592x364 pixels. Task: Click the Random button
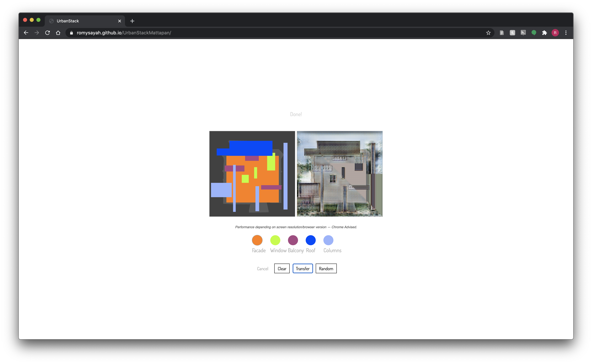[x=326, y=269]
